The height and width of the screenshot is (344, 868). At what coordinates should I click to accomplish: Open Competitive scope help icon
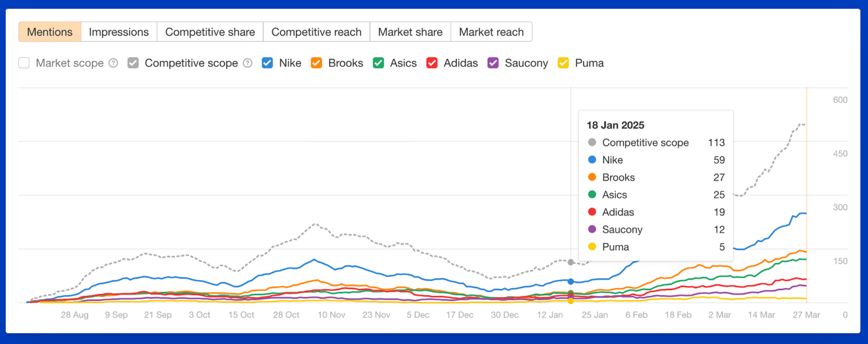(x=248, y=63)
